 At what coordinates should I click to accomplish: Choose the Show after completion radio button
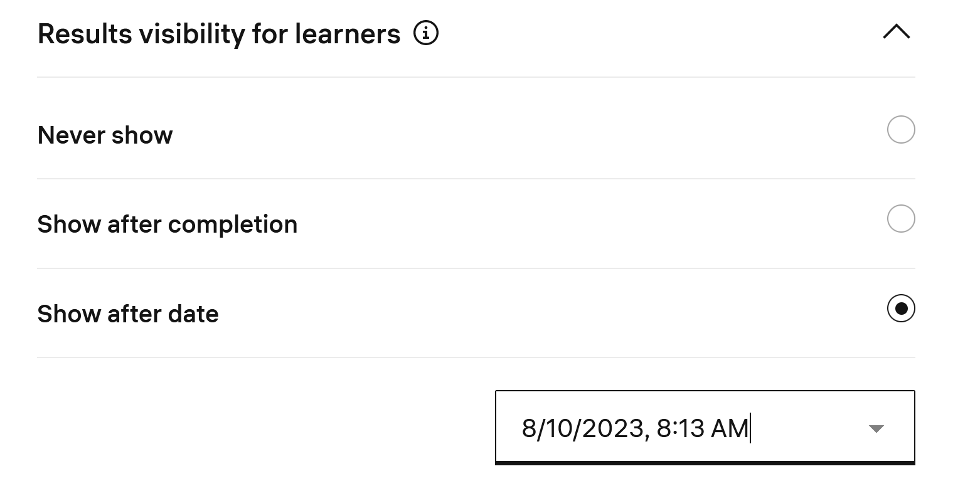pos(901,219)
